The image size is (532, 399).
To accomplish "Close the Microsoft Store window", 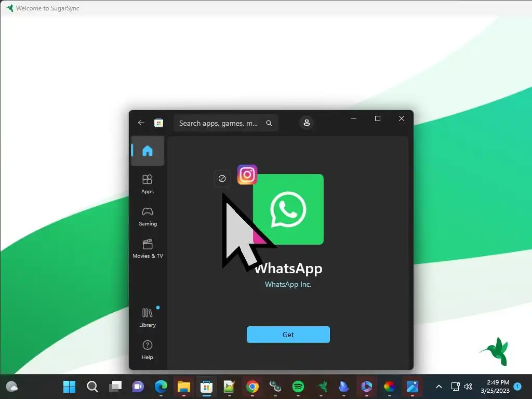I will (x=402, y=118).
